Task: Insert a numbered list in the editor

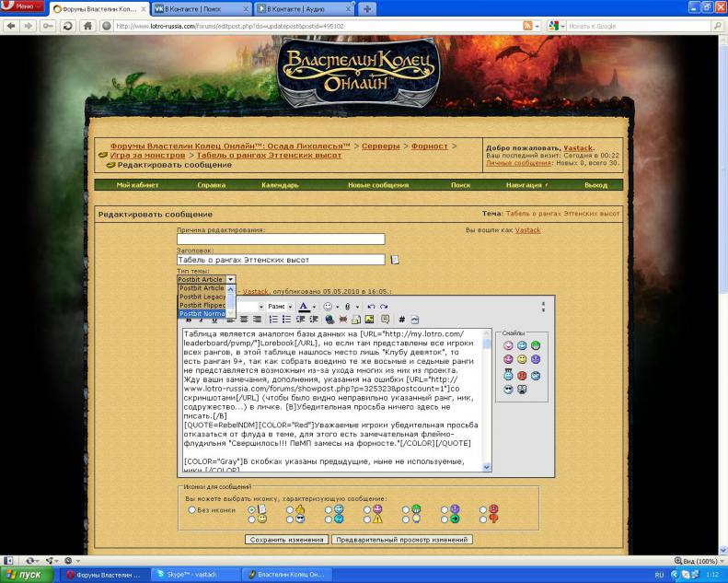Action: [273, 320]
